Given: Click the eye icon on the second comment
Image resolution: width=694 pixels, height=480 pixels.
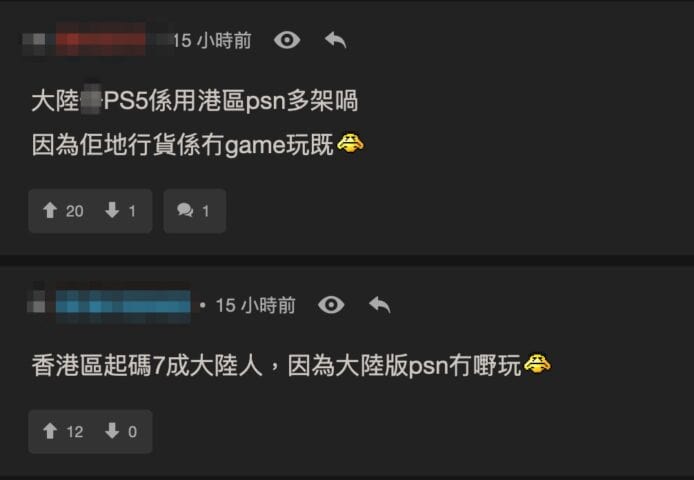Looking at the screenshot, I should coord(331,305).
